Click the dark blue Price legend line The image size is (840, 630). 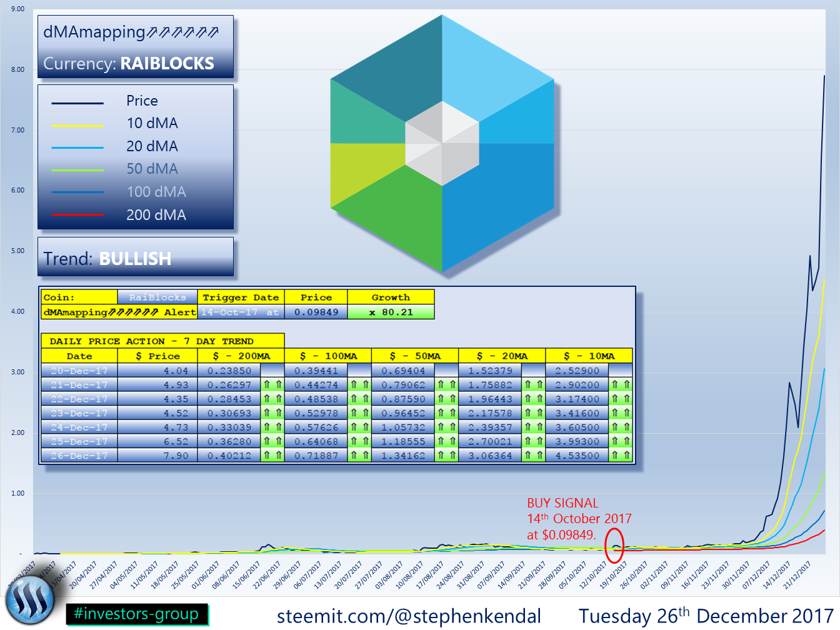[77, 103]
